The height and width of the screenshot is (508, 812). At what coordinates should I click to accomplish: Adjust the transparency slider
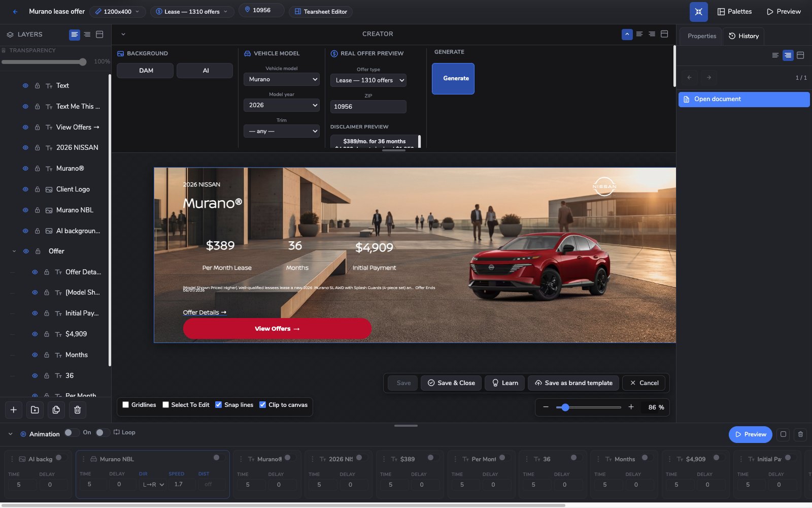[44, 62]
